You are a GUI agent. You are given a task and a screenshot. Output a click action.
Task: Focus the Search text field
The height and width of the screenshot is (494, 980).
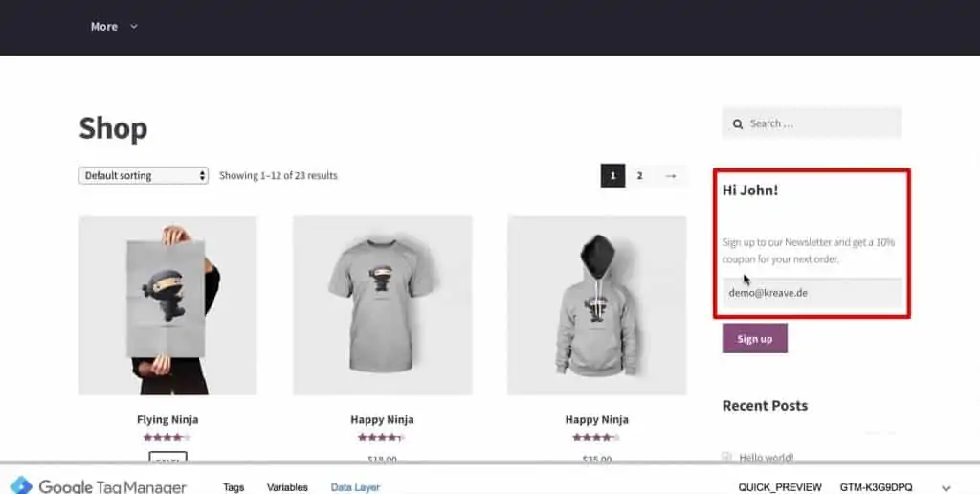(x=821, y=123)
